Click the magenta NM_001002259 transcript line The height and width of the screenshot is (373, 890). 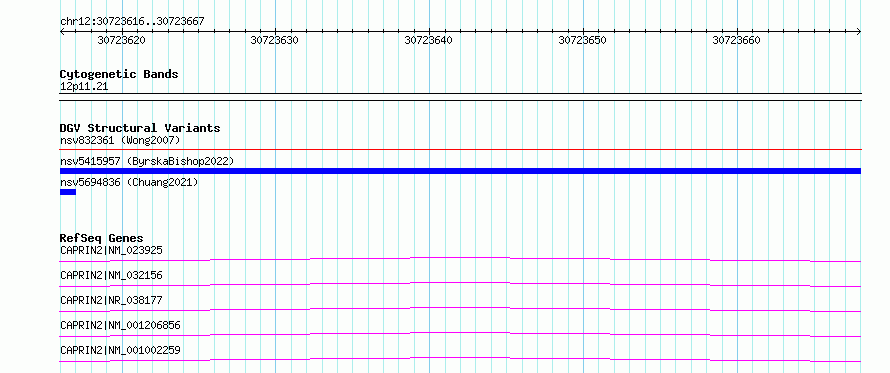click(x=460, y=359)
